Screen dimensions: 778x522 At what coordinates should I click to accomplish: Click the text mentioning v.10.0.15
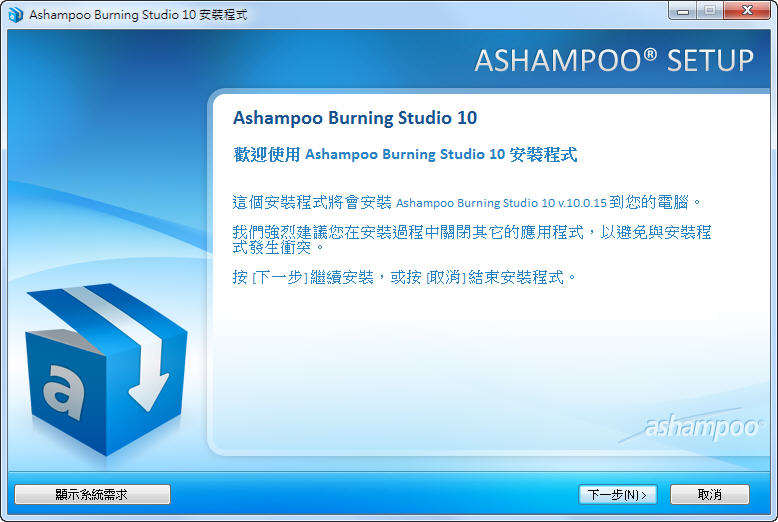pos(467,202)
